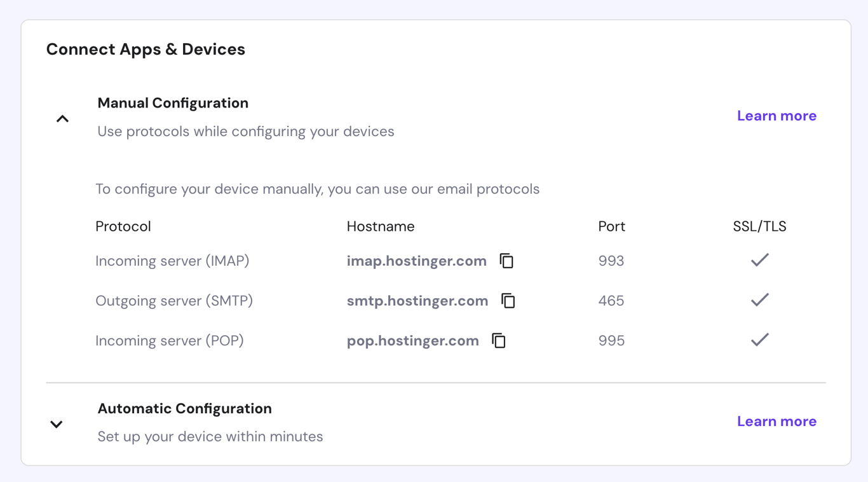Select the pop.hostinger.com hostname text
The height and width of the screenshot is (482, 868).
pos(412,340)
